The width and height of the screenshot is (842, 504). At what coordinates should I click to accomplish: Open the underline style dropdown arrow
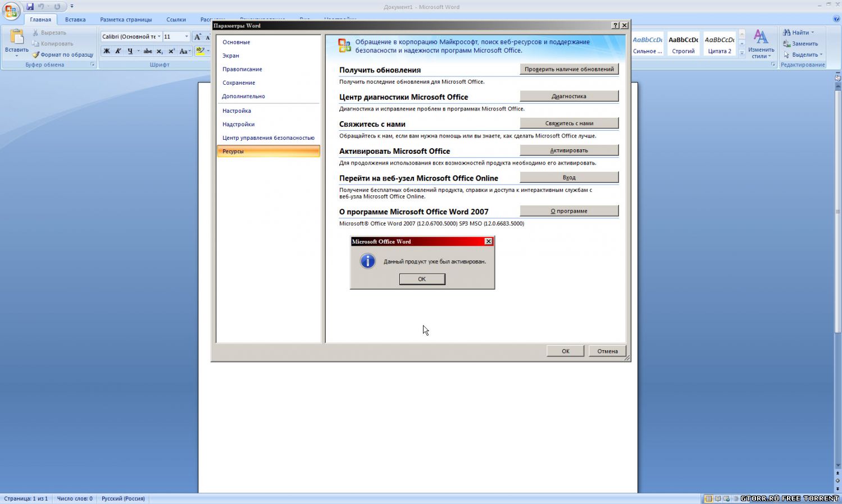pyautogui.click(x=138, y=51)
